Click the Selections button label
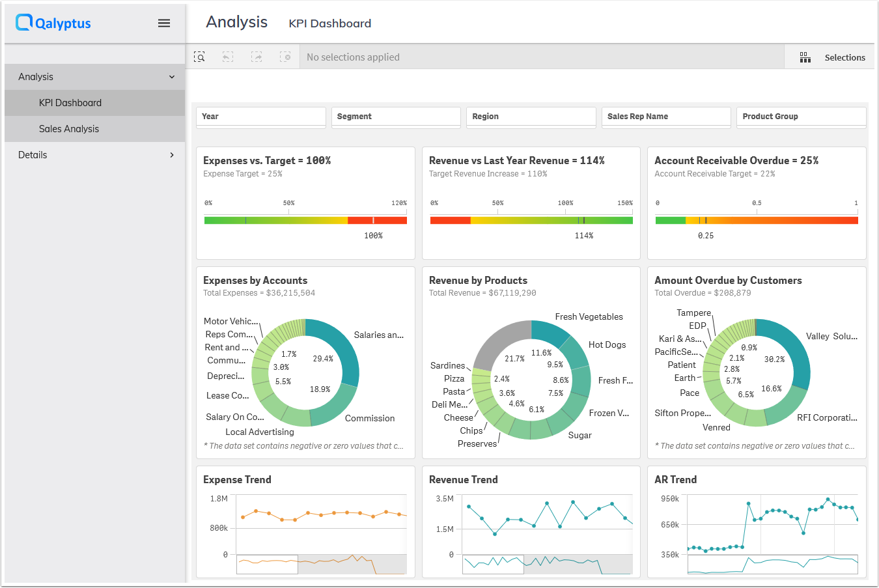This screenshot has height=588, width=879. point(844,57)
